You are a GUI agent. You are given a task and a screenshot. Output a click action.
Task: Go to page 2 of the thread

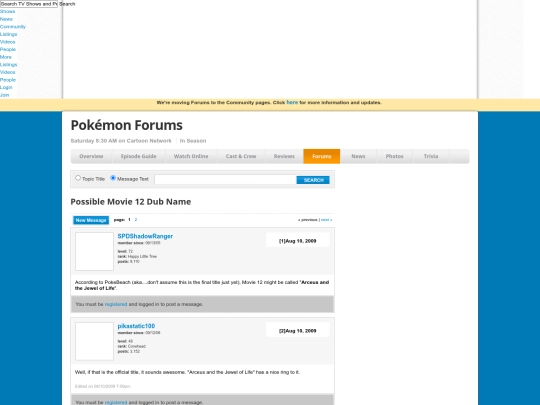136,220
